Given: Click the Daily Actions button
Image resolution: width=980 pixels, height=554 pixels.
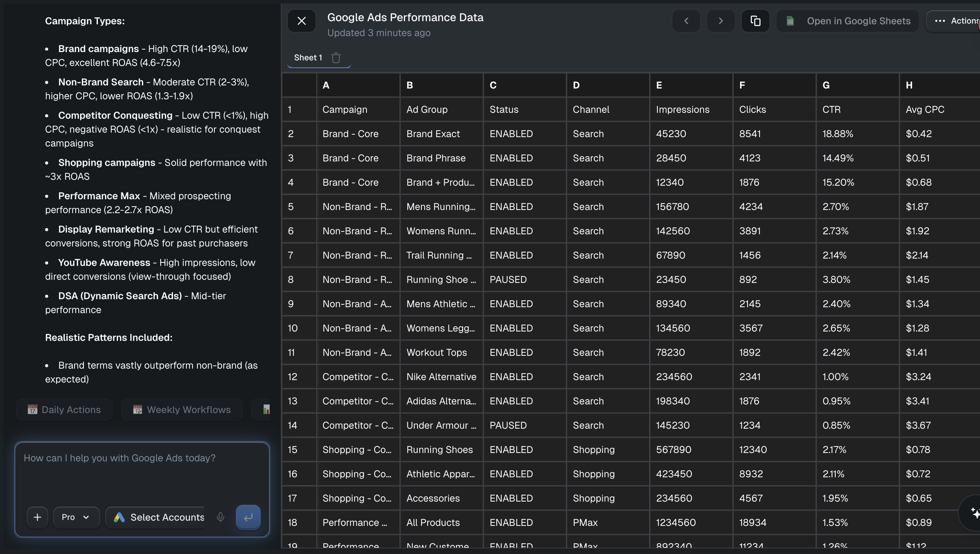Looking at the screenshot, I should click(x=63, y=409).
